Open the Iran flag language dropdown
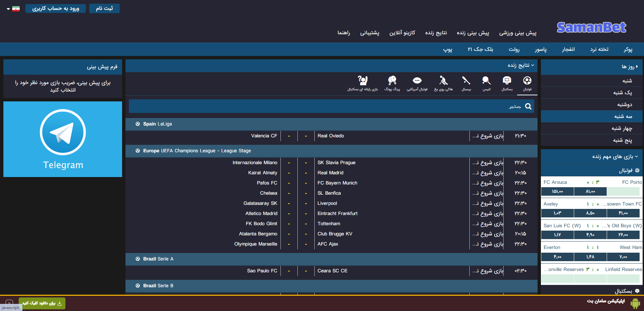 point(13,9)
